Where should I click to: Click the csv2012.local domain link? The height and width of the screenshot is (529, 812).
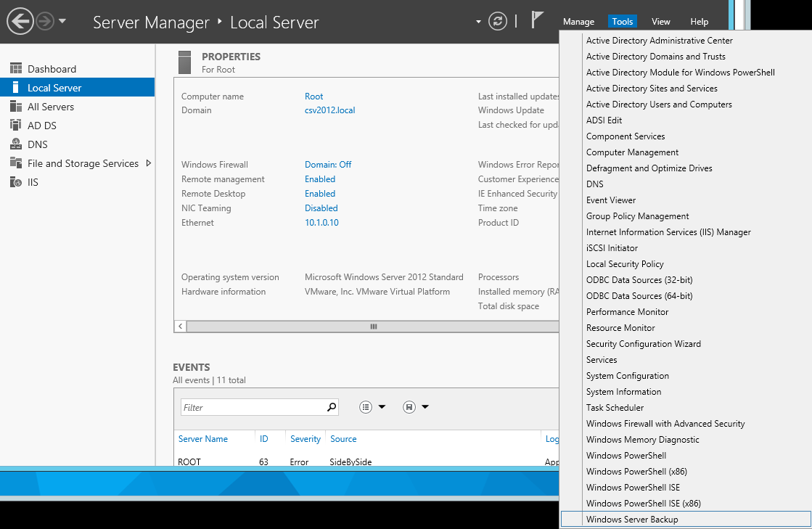pos(329,110)
